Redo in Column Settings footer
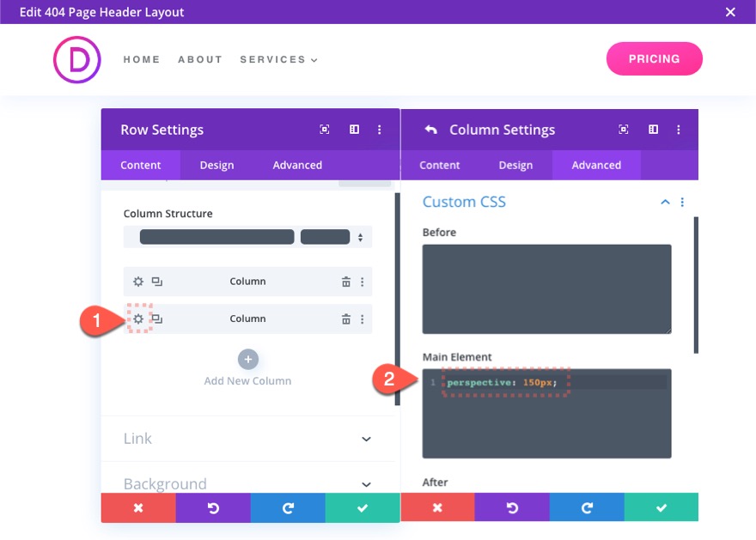The image size is (756, 540). (587, 507)
